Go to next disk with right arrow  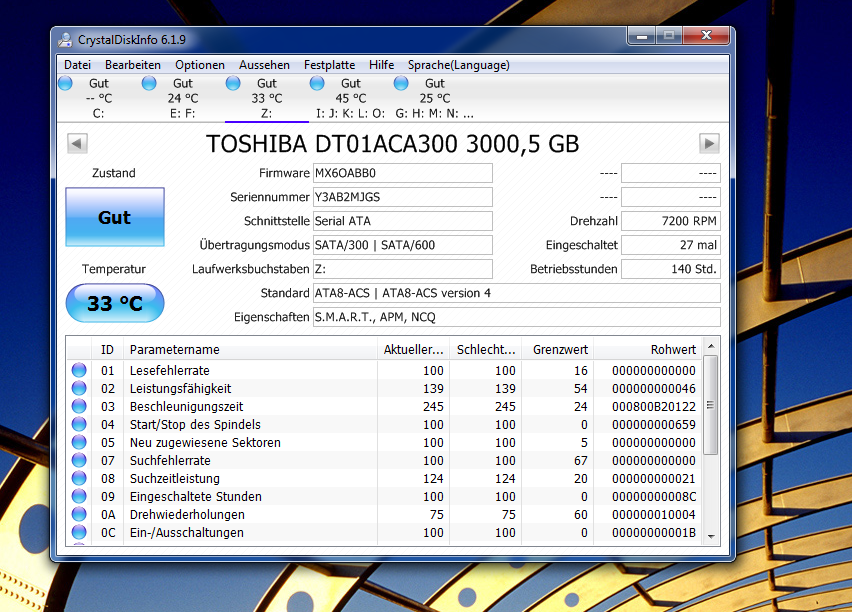coord(709,143)
